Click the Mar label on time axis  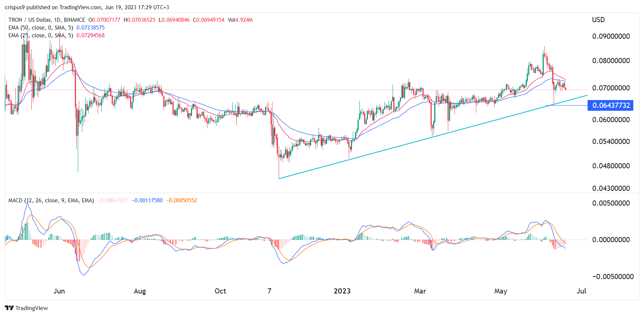click(x=420, y=291)
